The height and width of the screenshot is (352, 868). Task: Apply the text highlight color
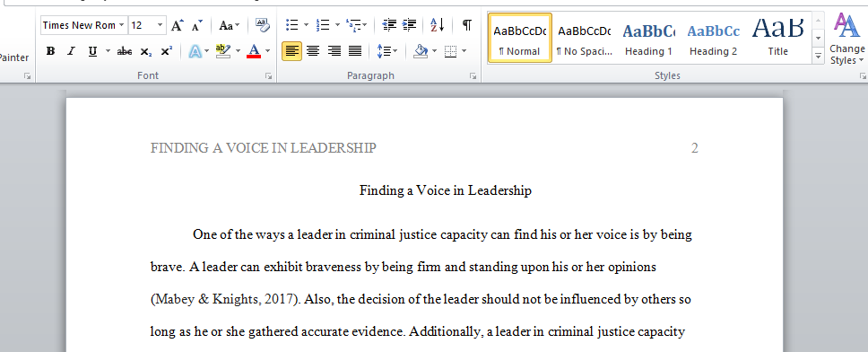223,51
